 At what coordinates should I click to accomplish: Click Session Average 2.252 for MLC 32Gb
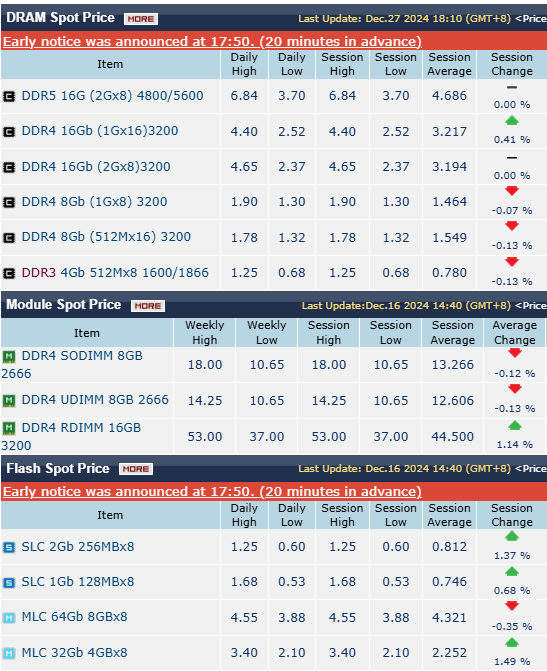pyautogui.click(x=449, y=653)
